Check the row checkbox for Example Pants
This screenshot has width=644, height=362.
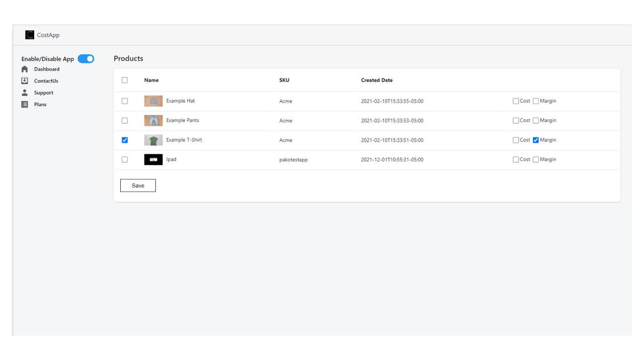(125, 120)
